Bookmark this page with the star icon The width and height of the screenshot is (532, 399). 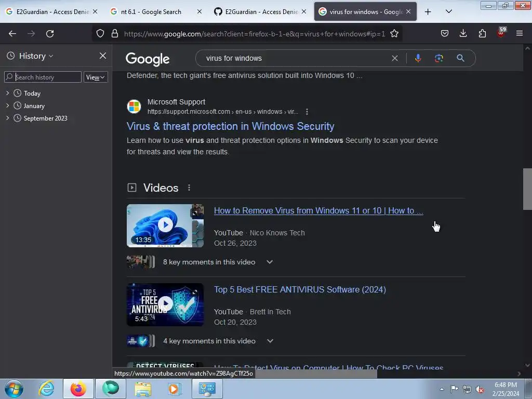point(394,34)
